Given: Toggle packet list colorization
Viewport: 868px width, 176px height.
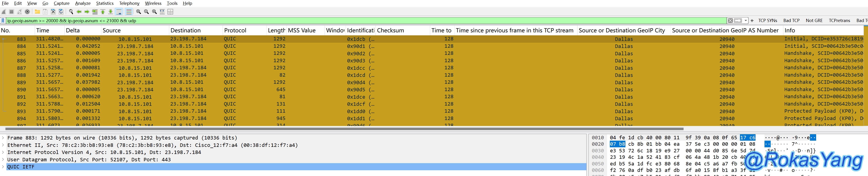Looking at the screenshot, I should pyautogui.click(x=129, y=12).
